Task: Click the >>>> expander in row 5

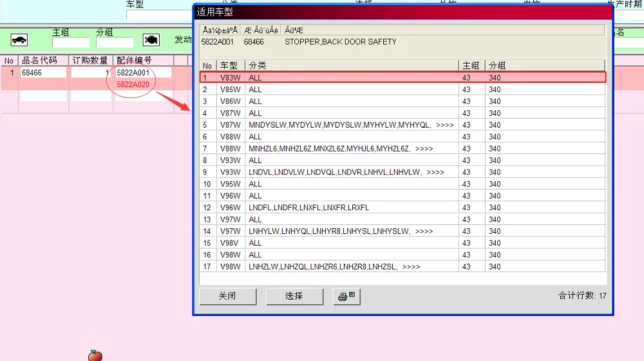Action: (445, 125)
